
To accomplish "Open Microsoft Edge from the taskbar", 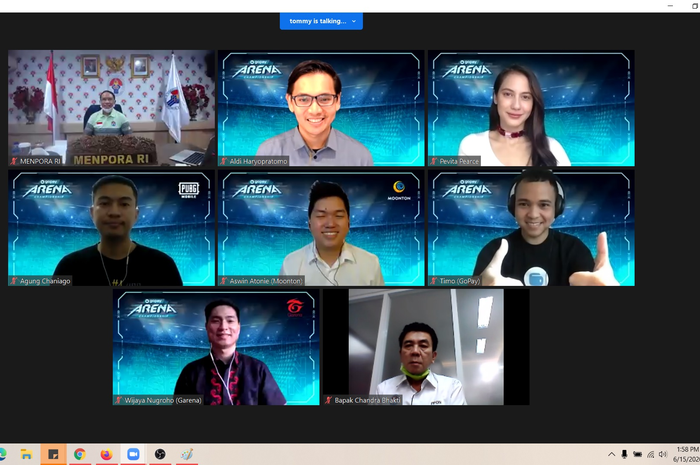I will tap(2, 454).
